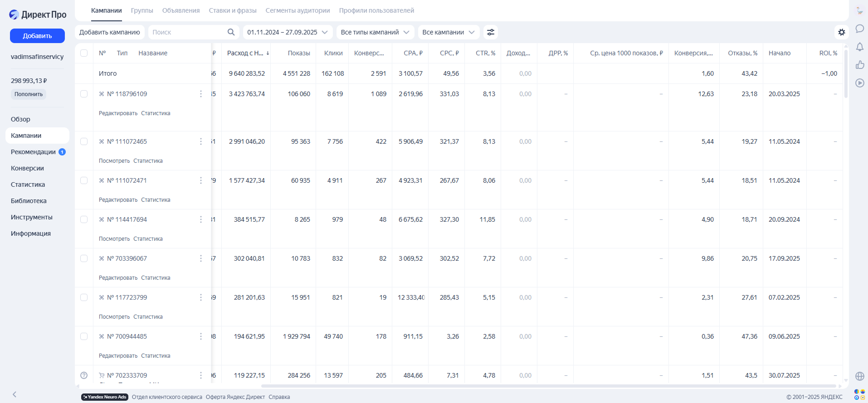This screenshot has height=403, width=868.
Task: Click Посмотреть for campaign 114417694
Action: tap(114, 239)
